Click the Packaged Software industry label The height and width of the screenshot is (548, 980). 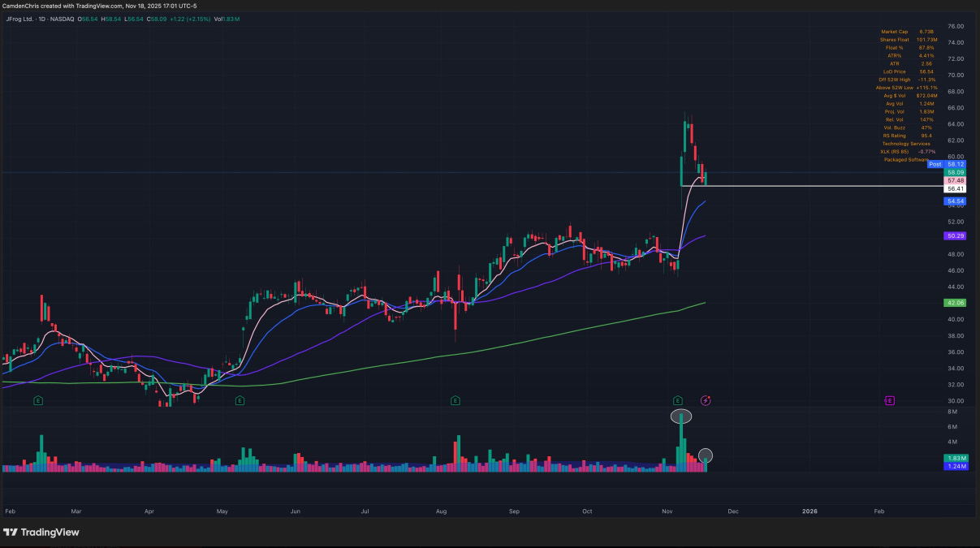point(906,159)
